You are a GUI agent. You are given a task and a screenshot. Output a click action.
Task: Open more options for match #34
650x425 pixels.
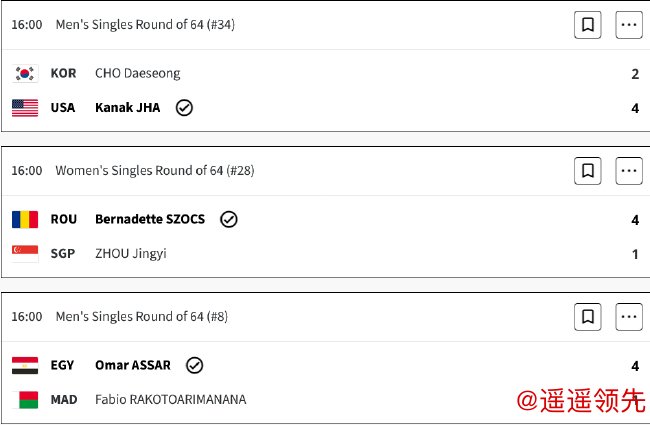click(x=629, y=25)
